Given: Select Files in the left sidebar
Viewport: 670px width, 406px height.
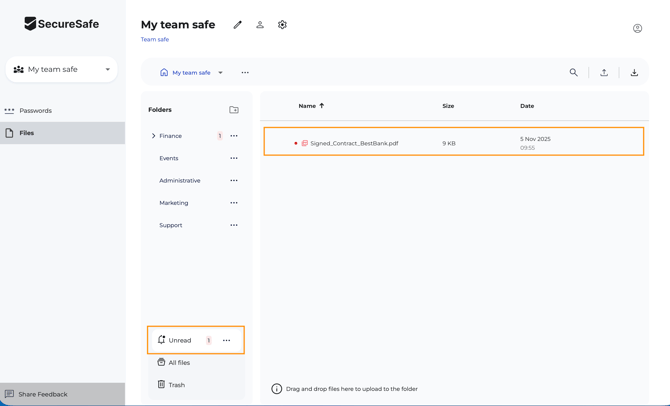Looking at the screenshot, I should pyautogui.click(x=27, y=133).
